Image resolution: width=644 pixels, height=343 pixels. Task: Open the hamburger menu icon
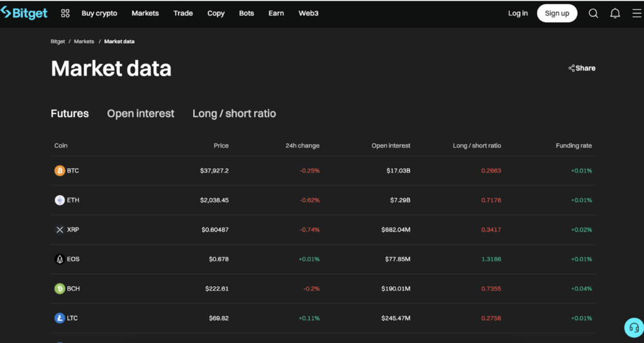tap(636, 13)
